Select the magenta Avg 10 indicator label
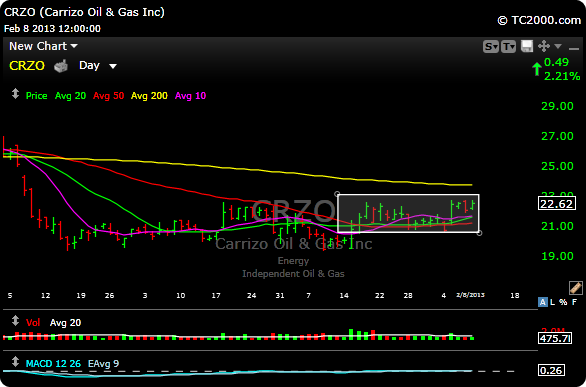 190,96
